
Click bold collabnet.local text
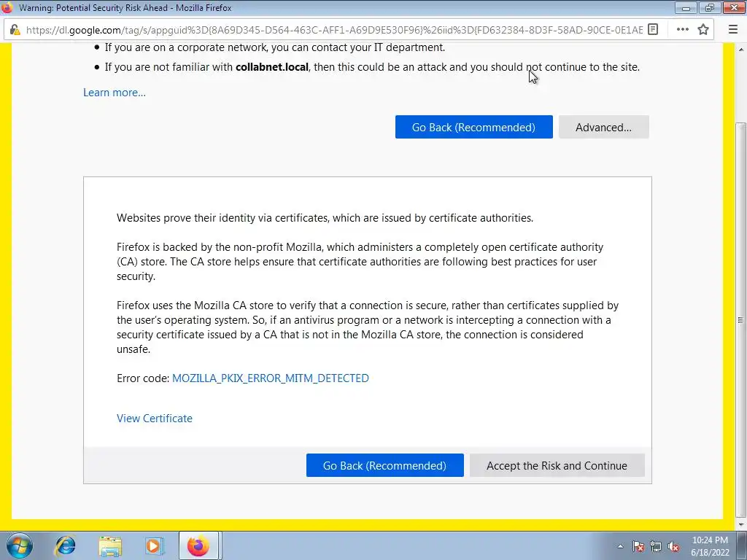272,67
